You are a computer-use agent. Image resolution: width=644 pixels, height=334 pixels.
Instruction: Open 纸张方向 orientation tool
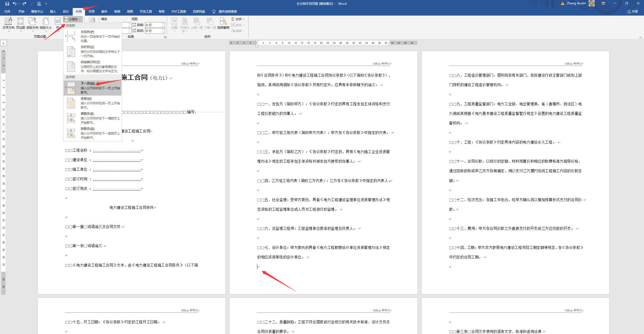(x=32, y=24)
